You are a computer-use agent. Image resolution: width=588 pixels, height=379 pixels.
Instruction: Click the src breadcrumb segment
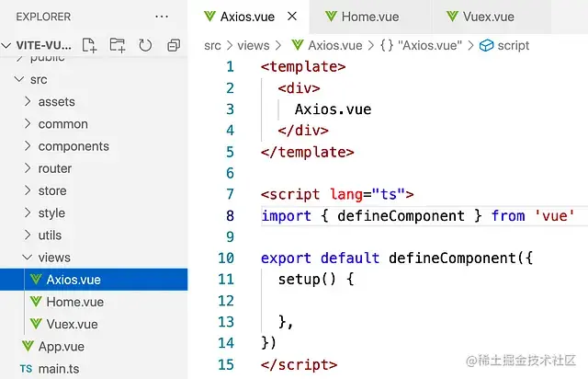coord(212,45)
